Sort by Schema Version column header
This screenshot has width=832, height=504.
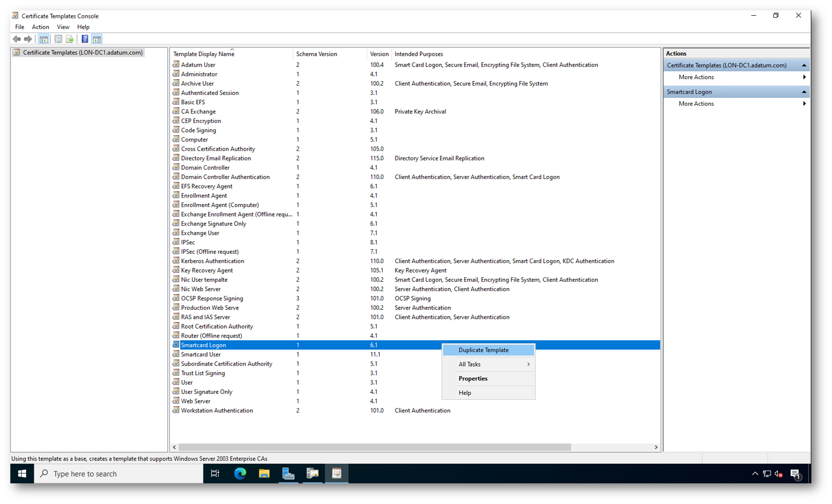[x=316, y=54]
